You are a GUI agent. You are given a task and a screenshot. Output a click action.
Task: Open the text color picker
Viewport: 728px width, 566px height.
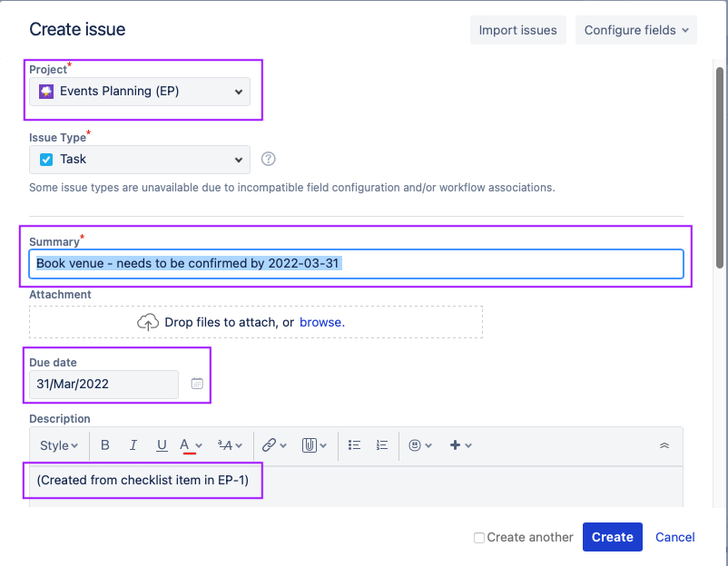pyautogui.click(x=191, y=445)
